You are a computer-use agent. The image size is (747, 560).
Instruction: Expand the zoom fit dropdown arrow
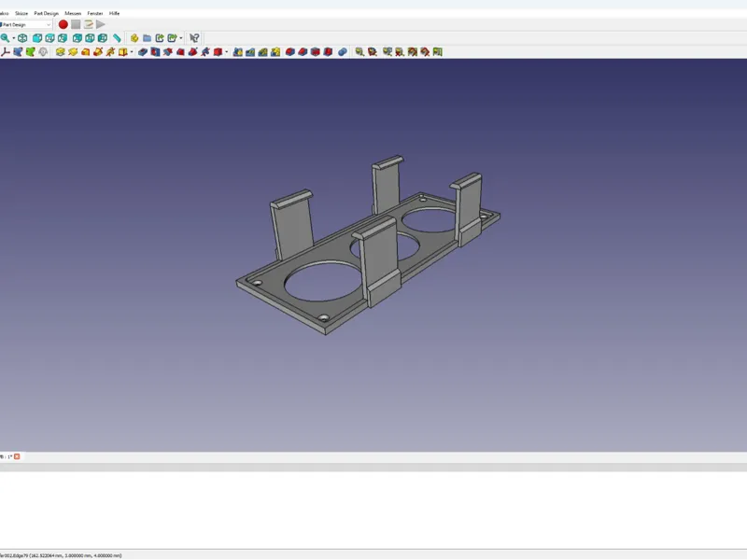pyautogui.click(x=14, y=38)
